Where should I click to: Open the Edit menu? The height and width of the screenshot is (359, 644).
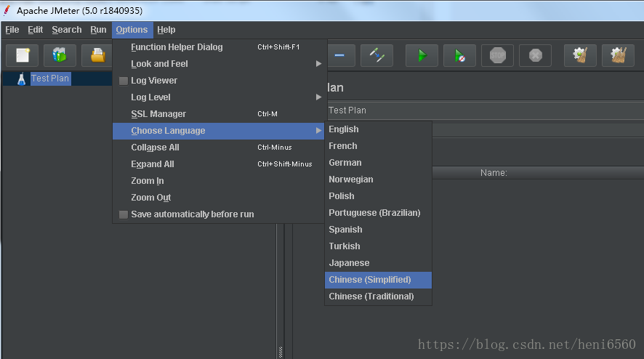[36, 30]
